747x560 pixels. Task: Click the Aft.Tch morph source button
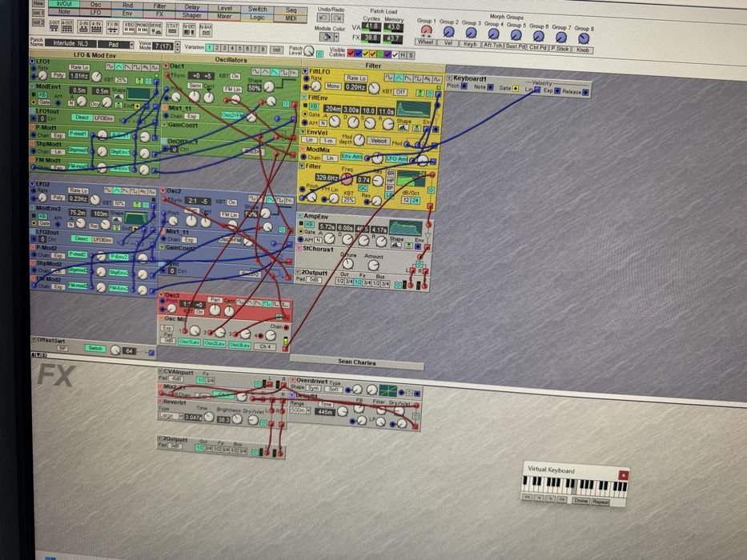[x=492, y=46]
